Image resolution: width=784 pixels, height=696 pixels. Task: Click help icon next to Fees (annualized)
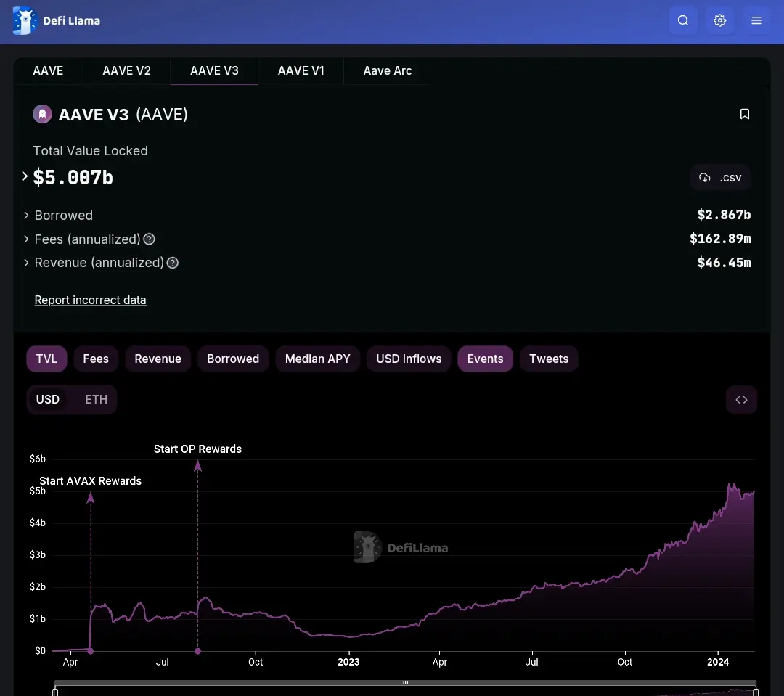tap(149, 239)
